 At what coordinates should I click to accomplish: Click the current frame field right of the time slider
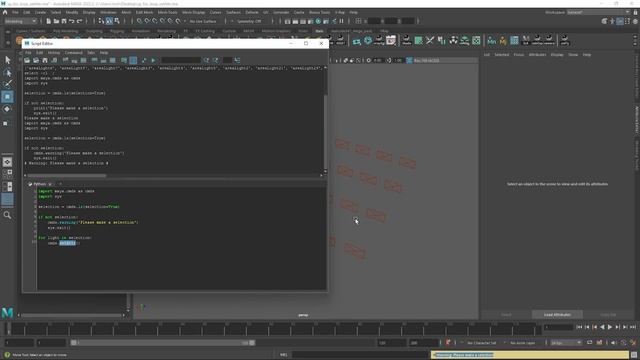(x=558, y=327)
